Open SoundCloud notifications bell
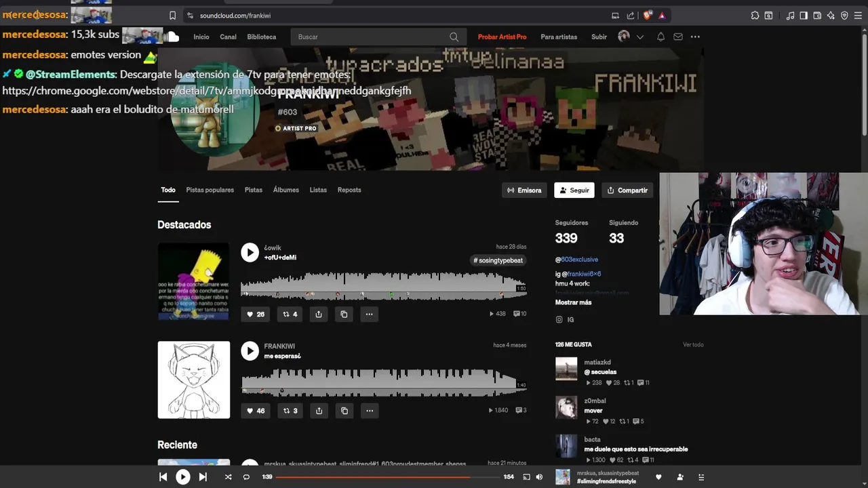 660,37
